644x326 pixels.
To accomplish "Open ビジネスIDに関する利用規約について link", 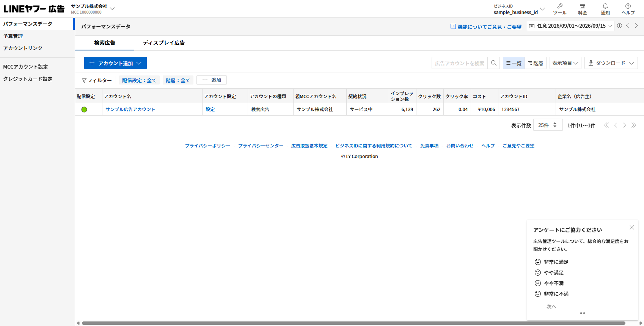I will pos(374,146).
